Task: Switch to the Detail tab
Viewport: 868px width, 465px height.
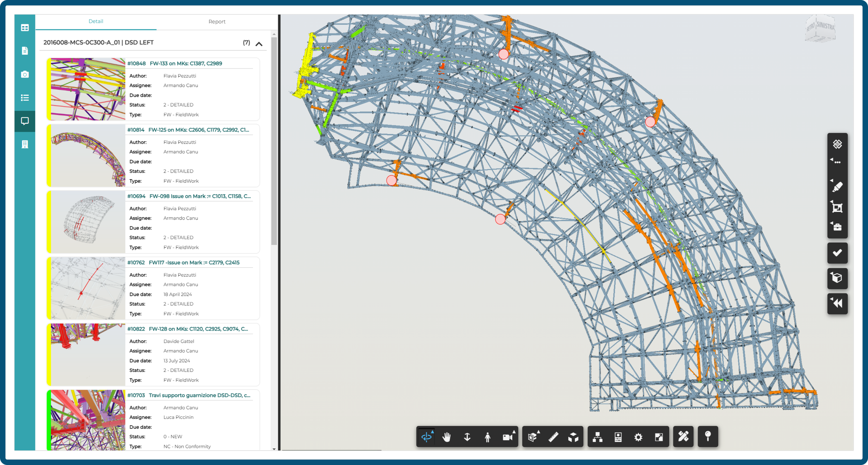Action: tap(96, 21)
